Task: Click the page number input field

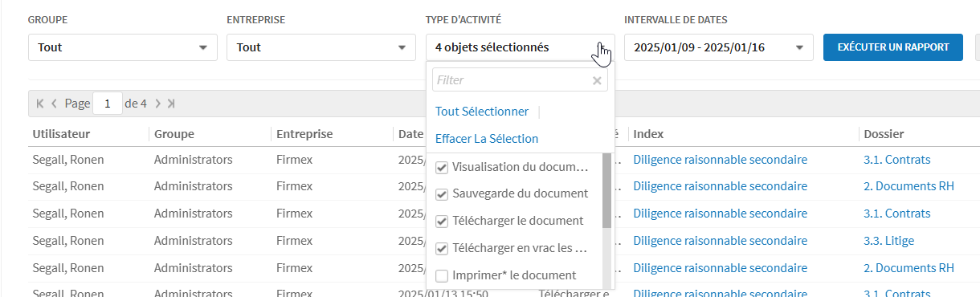Action: 108,104
